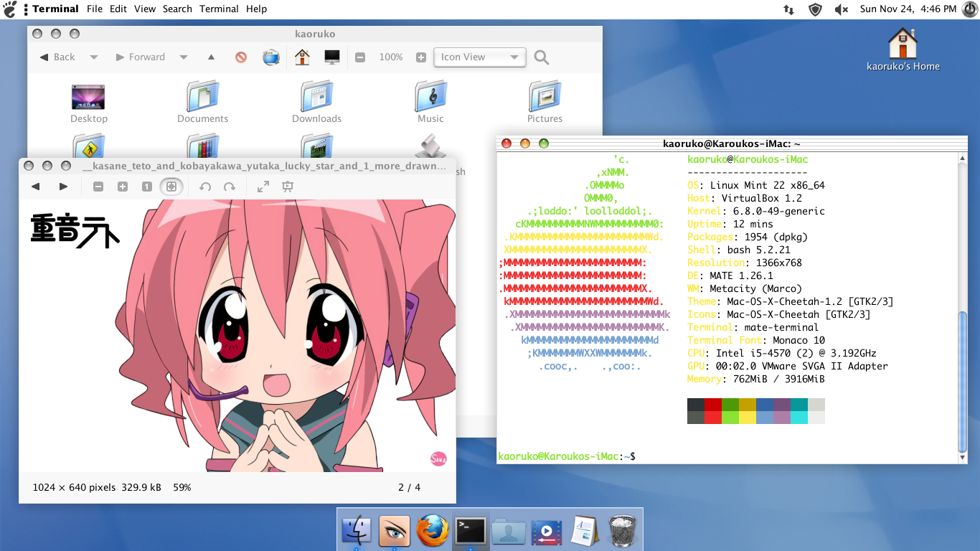Open the Search menu
The height and width of the screenshot is (551, 980).
click(177, 9)
